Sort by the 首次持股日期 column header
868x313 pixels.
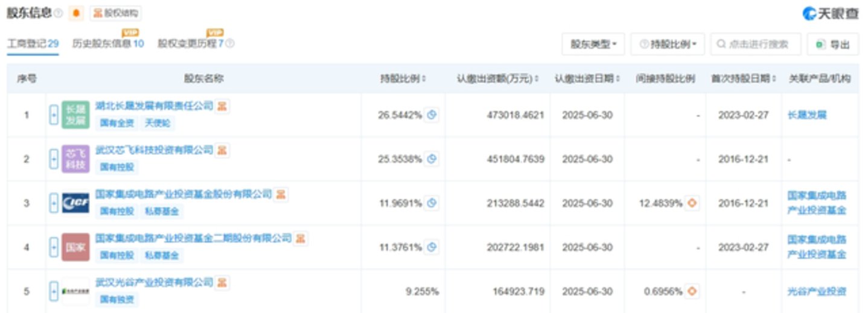pyautogui.click(x=743, y=78)
